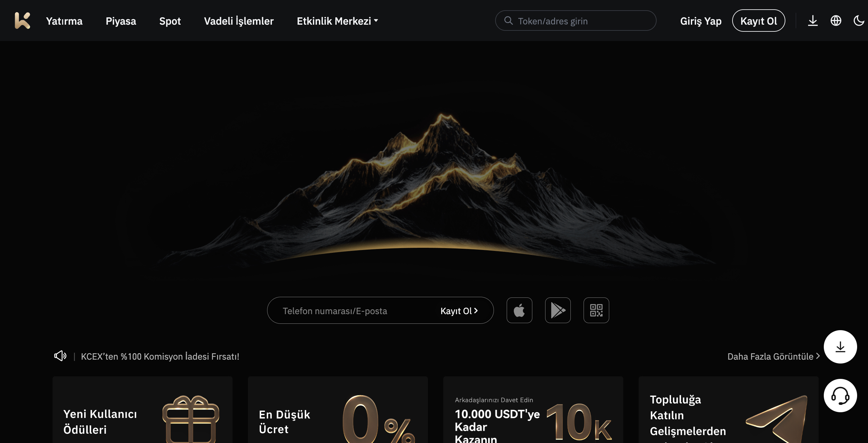Click the floating download app button
Image resolution: width=868 pixels, height=443 pixels.
click(x=840, y=347)
